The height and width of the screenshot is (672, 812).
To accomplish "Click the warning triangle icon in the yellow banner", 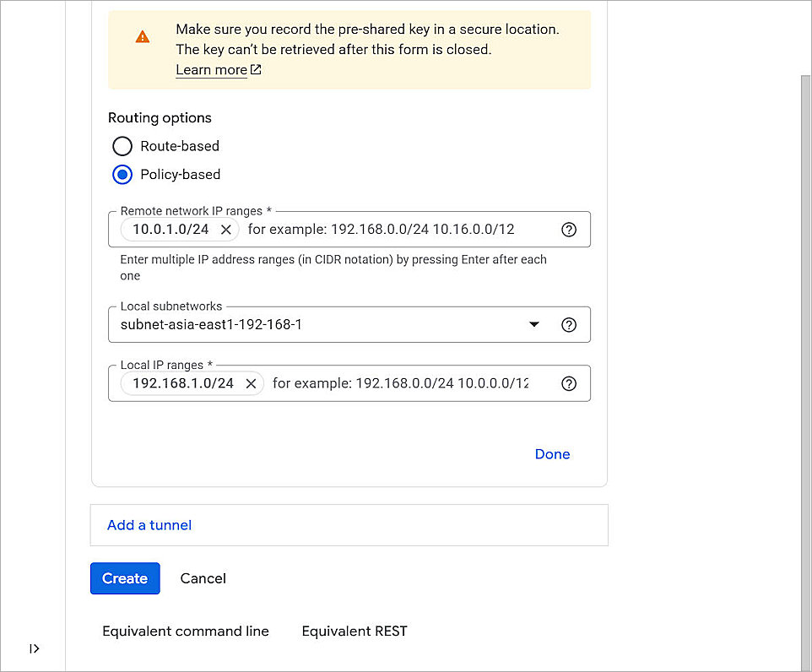I will tap(143, 36).
